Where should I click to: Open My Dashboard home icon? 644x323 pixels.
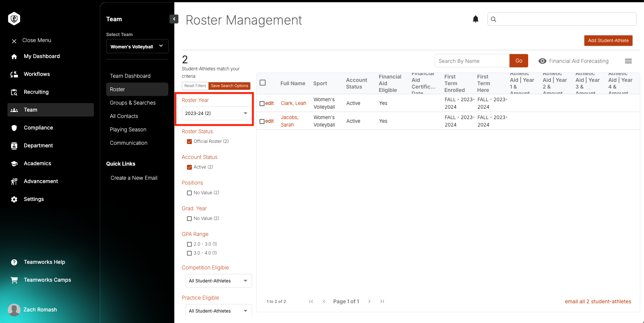(x=14, y=57)
